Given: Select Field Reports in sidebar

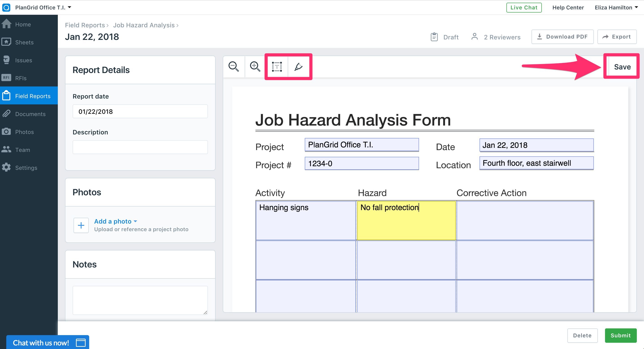Looking at the screenshot, I should 29,96.
